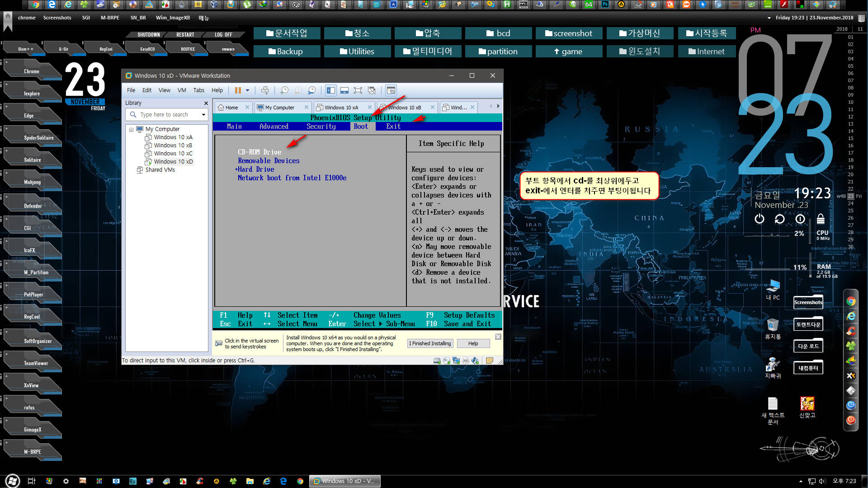This screenshot has height=488, width=868.
Task: Open the Utilities folder shortcut
Action: point(357,52)
